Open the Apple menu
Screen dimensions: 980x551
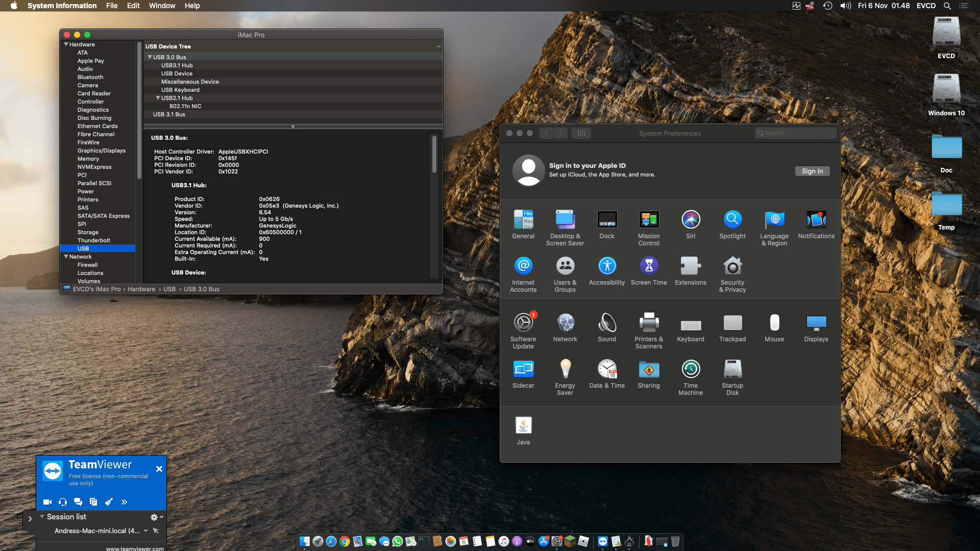(14, 6)
